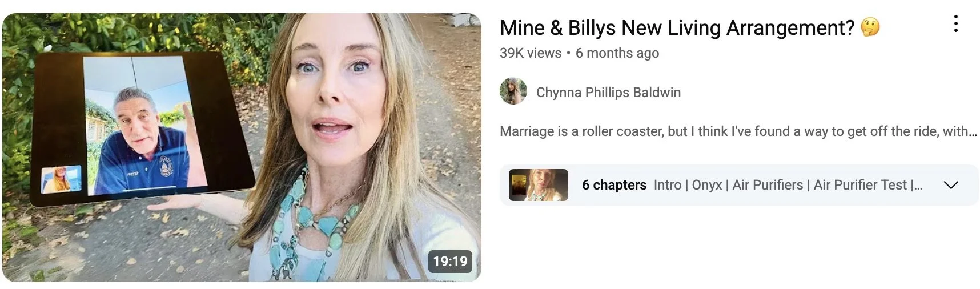Image resolution: width=980 pixels, height=289 pixels.
Task: Click the Chynna Phillips Baldwin channel avatar
Action: click(513, 92)
